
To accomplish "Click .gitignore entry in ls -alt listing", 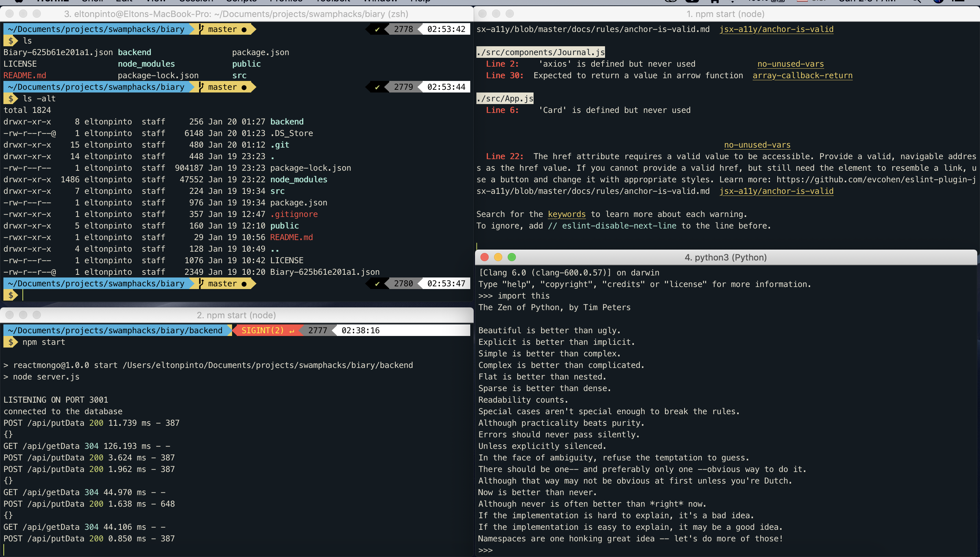I will 294,214.
